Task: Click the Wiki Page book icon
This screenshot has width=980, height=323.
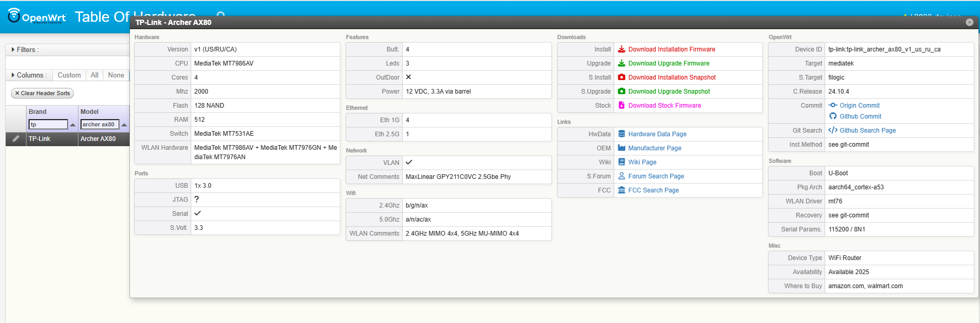Action: point(621,162)
